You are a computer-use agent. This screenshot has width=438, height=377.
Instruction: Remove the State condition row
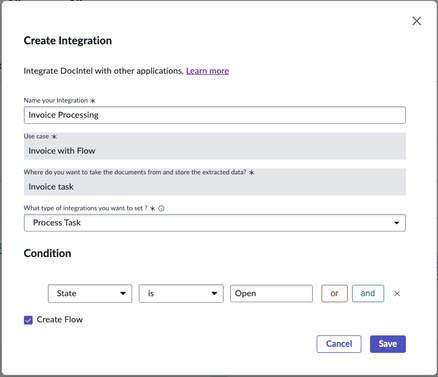pyautogui.click(x=397, y=294)
